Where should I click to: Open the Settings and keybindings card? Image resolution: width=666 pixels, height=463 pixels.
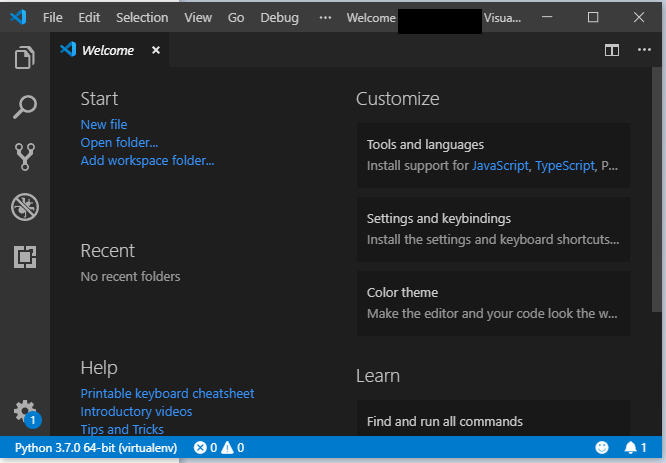pos(494,229)
